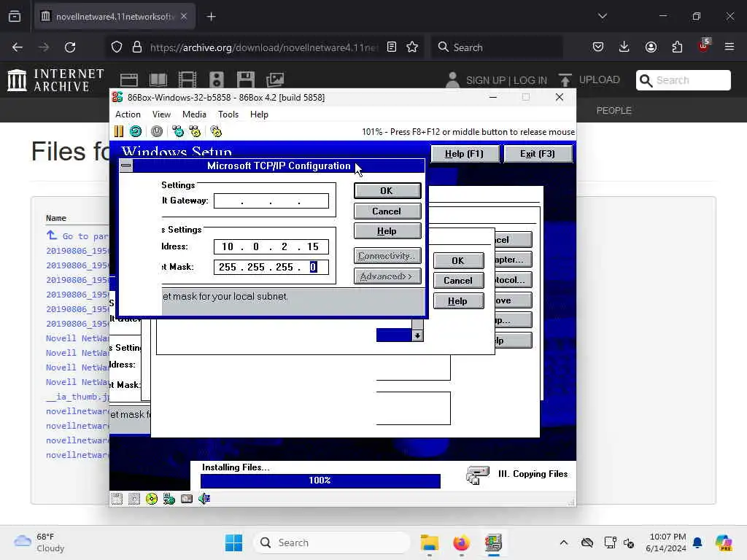Focus the Default Gateway address field
This screenshot has width=747, height=560.
[271, 201]
